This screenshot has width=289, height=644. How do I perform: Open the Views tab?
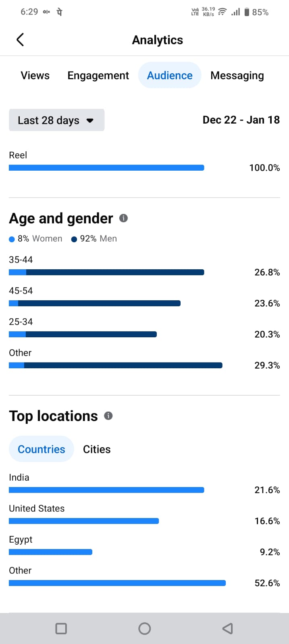tap(35, 75)
